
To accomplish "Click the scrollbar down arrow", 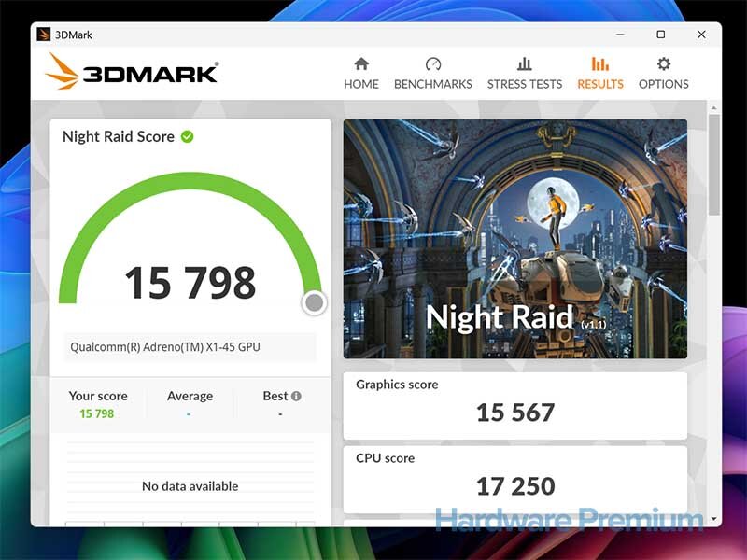I will click(x=713, y=519).
